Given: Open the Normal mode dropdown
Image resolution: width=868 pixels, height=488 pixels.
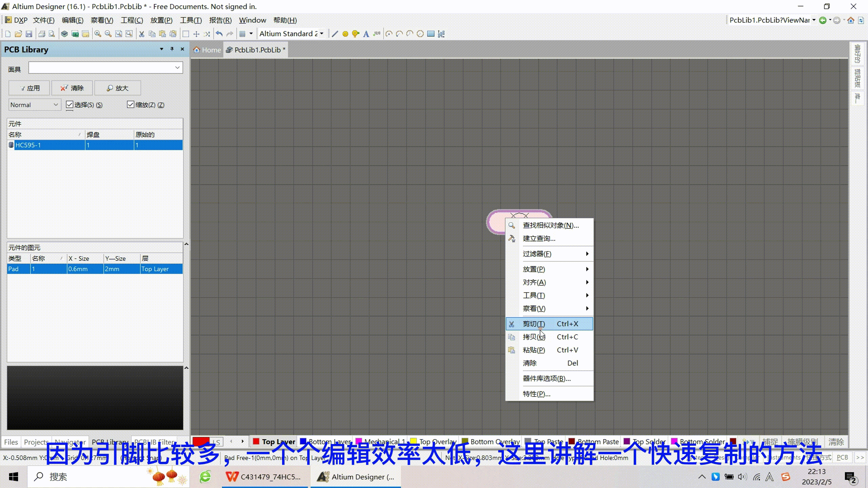Looking at the screenshot, I should click(x=34, y=105).
